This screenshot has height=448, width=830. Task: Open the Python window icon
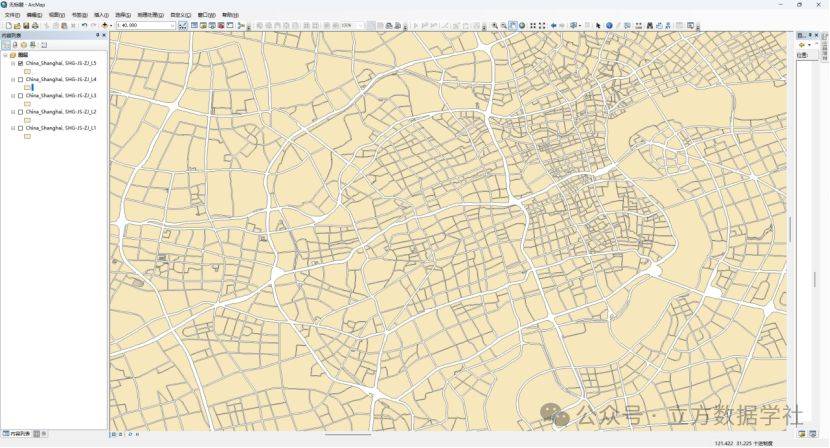pyautogui.click(x=230, y=25)
